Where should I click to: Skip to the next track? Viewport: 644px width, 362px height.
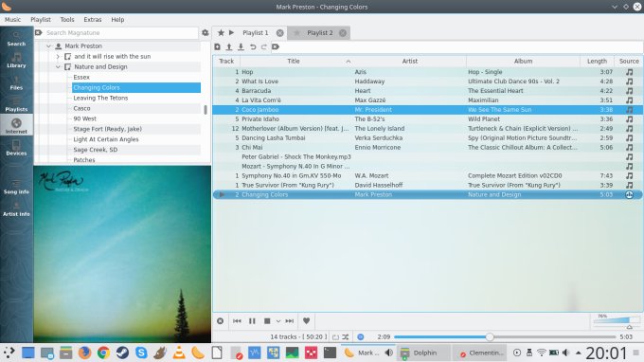point(290,321)
